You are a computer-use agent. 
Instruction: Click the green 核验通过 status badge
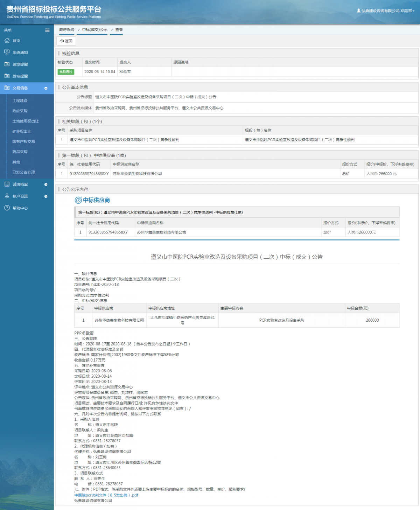click(x=66, y=72)
